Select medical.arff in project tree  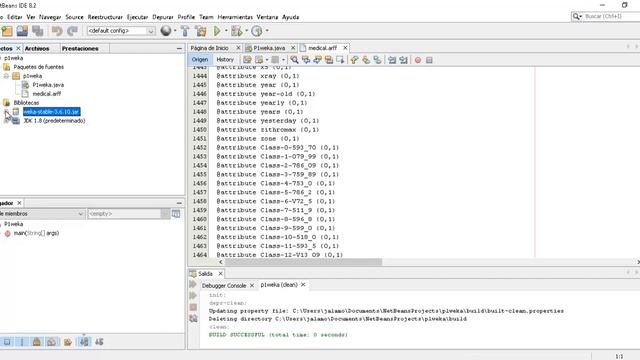pyautogui.click(x=47, y=94)
